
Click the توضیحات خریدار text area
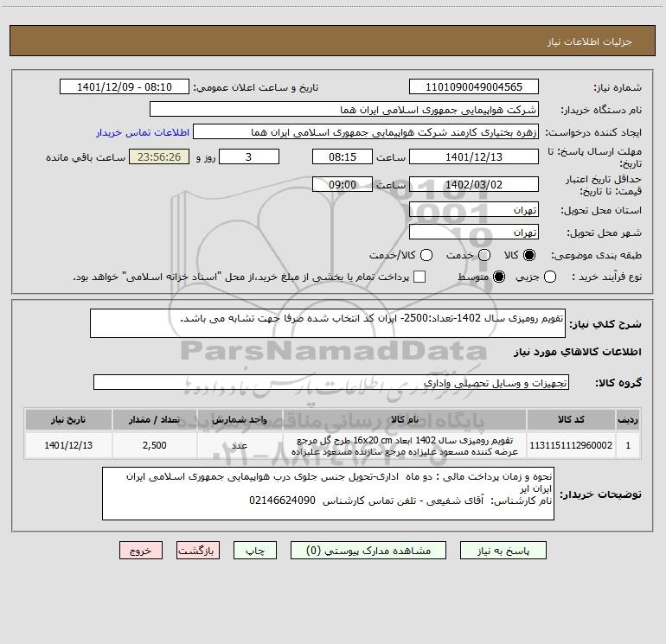pos(328,494)
